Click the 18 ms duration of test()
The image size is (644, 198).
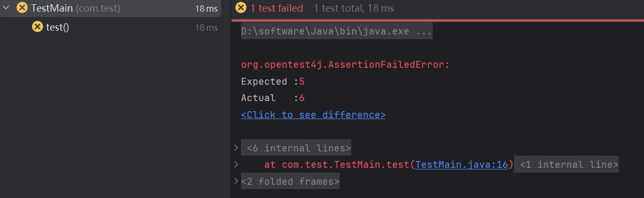(207, 28)
